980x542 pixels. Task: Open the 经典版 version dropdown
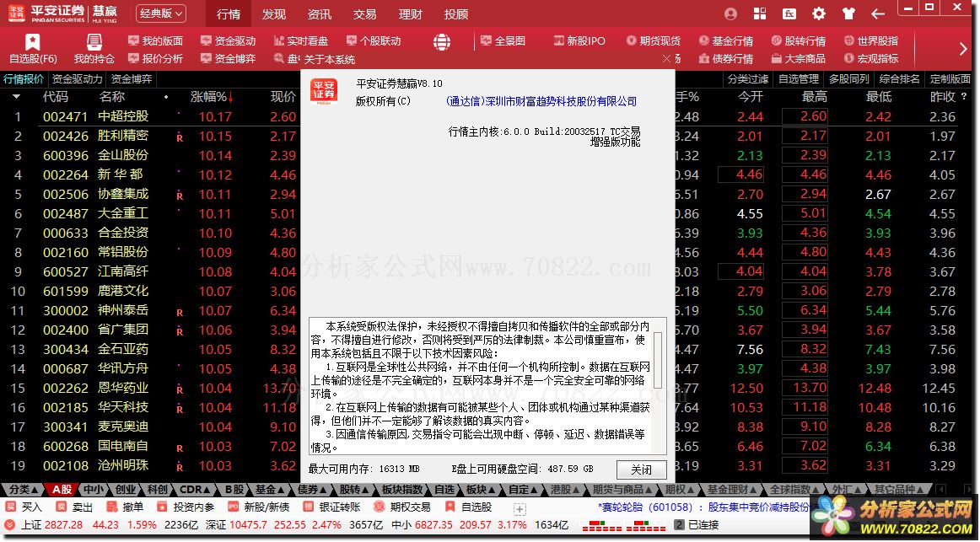click(x=160, y=13)
